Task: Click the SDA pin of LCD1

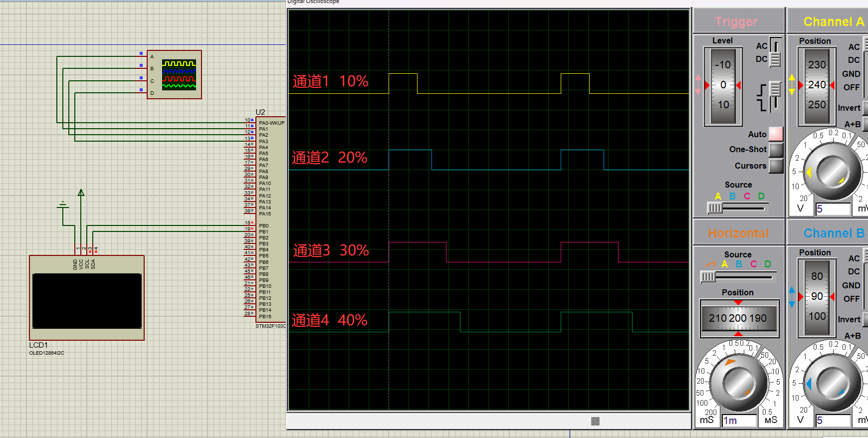Action: [x=93, y=264]
